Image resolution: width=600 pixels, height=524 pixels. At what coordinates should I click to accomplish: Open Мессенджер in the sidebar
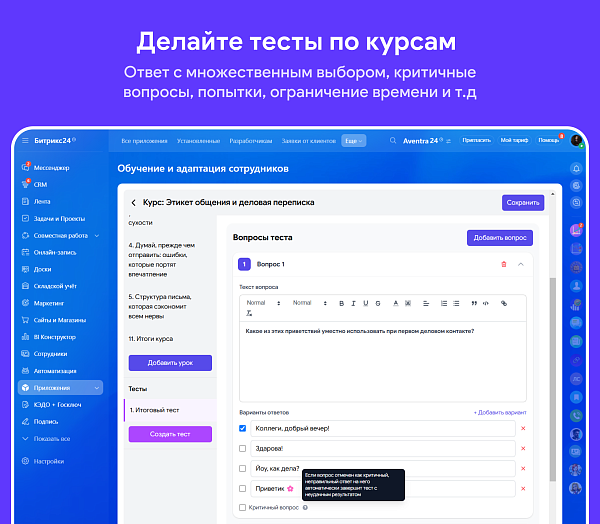point(51,168)
